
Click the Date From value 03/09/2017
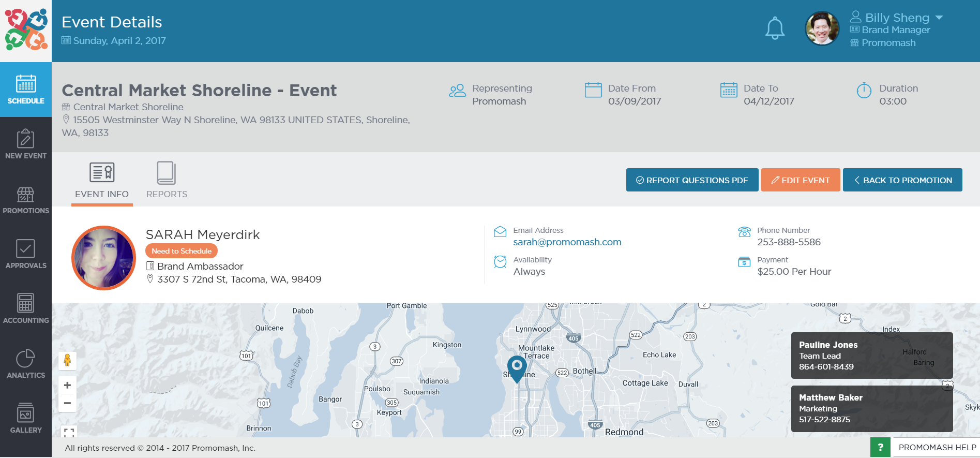pyautogui.click(x=635, y=101)
